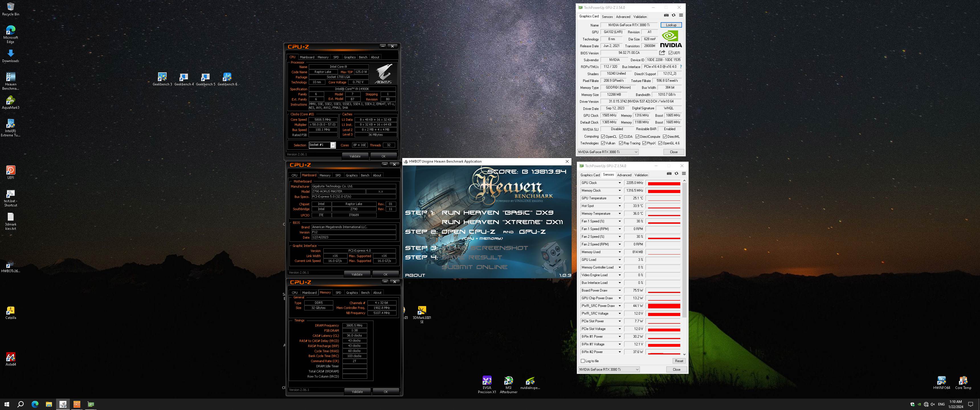Image resolution: width=980 pixels, height=410 pixels.
Task: Click the refresh icon in GPU-Z Sensors window
Action: [676, 173]
